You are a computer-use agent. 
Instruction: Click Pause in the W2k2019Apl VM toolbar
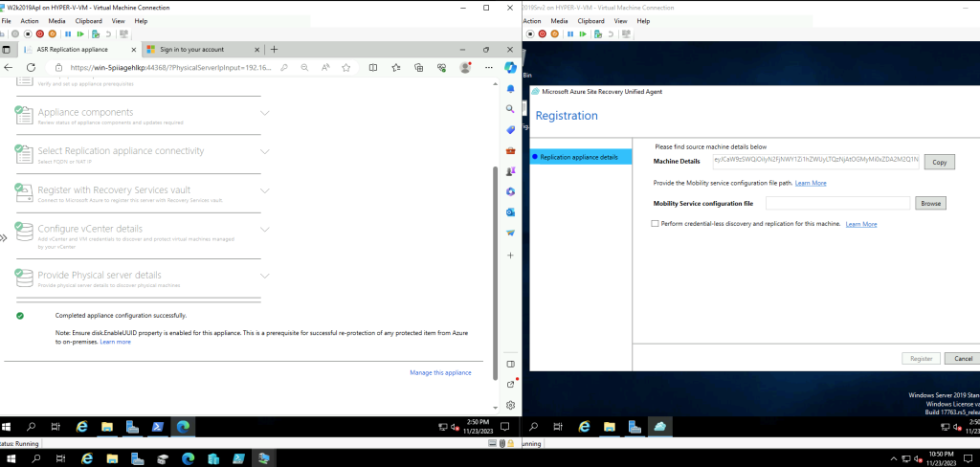70,33
